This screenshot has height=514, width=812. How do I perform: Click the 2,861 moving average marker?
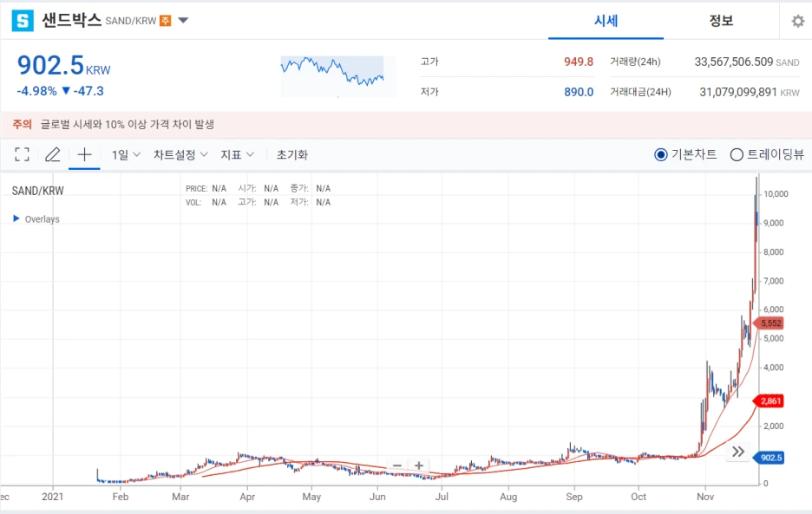click(769, 400)
